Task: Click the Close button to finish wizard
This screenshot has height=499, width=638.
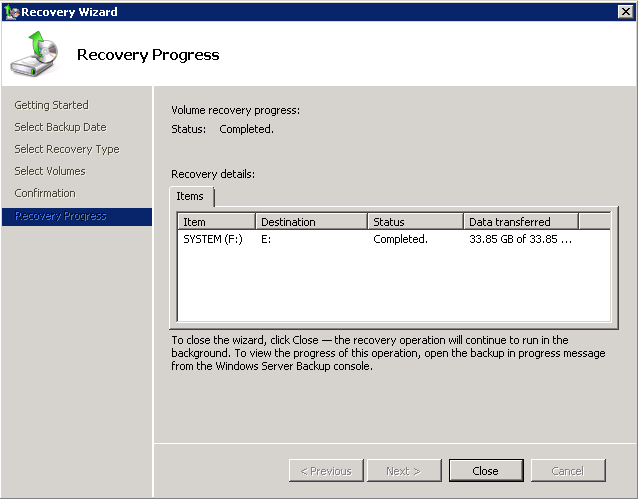Action: point(486,471)
